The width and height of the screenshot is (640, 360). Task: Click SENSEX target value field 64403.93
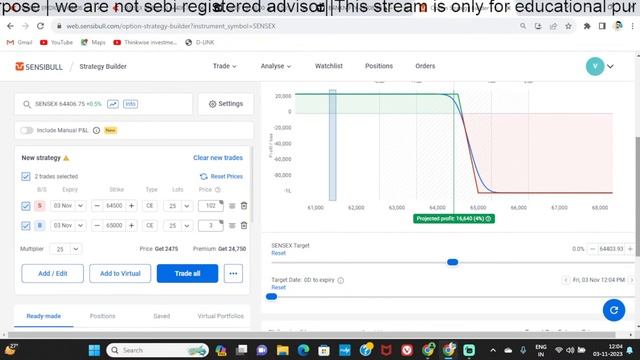[611, 249]
